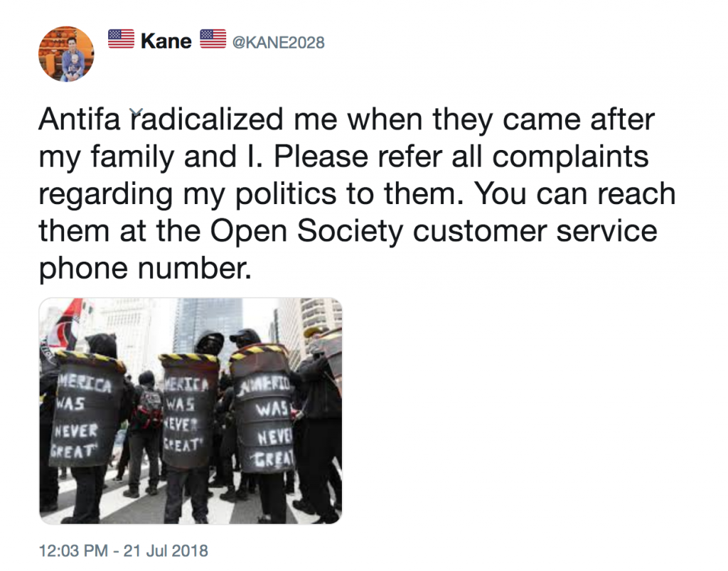Click the American flag emoji after Kane
Image resolution: width=728 pixels, height=571 pixels.
click(213, 39)
